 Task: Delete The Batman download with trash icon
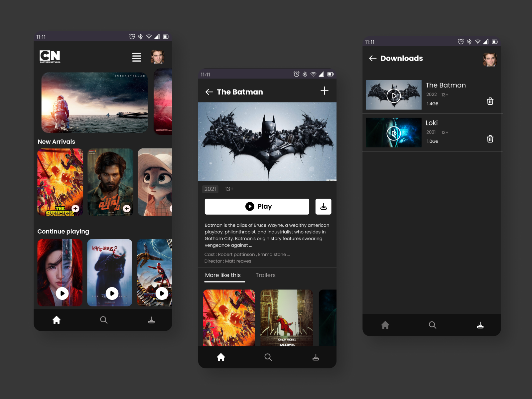[x=490, y=101]
